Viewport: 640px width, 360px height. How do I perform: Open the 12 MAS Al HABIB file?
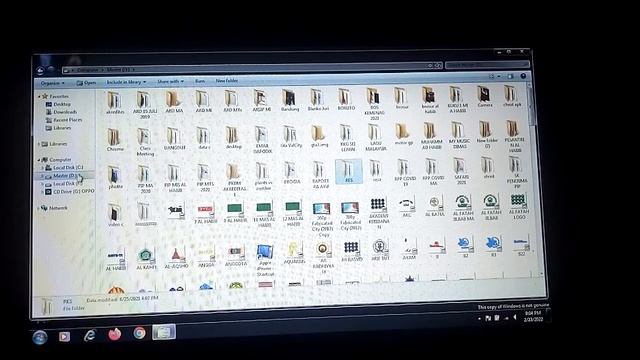point(293,214)
